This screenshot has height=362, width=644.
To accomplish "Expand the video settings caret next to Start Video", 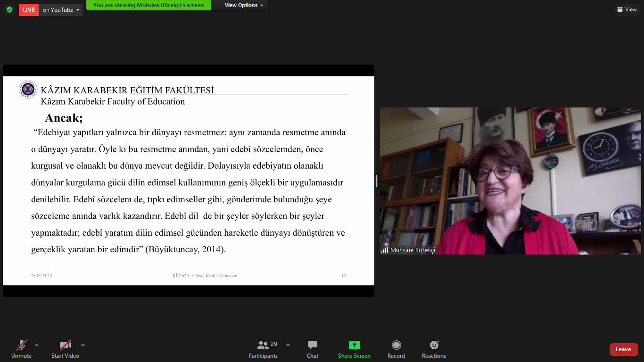I will coord(83,345).
